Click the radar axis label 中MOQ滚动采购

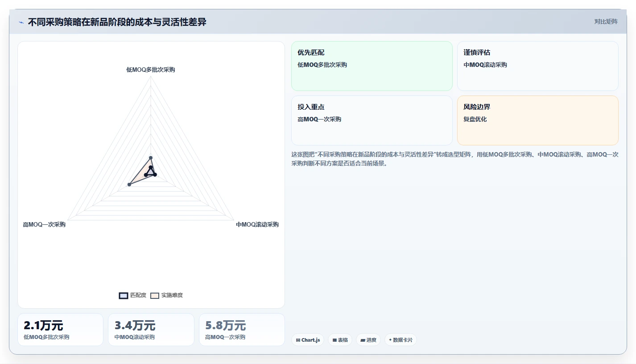pyautogui.click(x=257, y=224)
